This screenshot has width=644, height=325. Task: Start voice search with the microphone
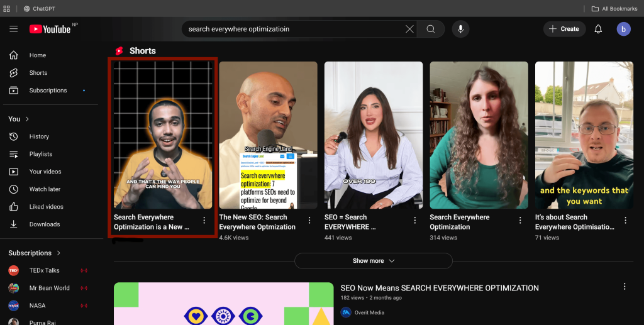460,29
